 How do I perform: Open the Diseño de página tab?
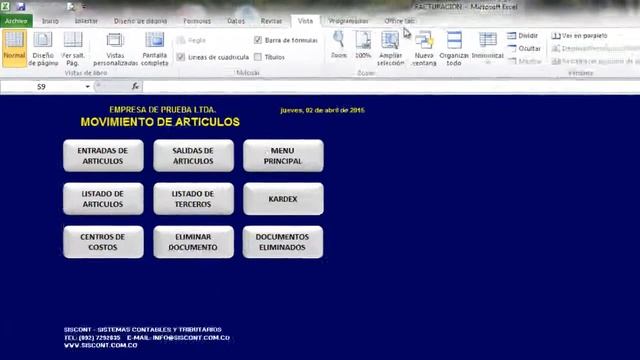(x=140, y=21)
